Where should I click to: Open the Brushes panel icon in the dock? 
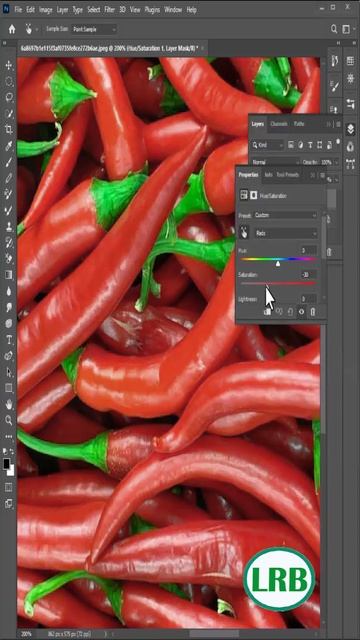coord(334,86)
